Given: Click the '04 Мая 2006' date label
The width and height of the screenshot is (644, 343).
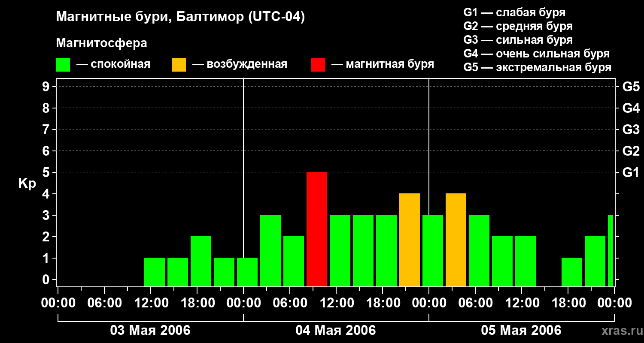Looking at the screenshot, I should coord(336,331).
